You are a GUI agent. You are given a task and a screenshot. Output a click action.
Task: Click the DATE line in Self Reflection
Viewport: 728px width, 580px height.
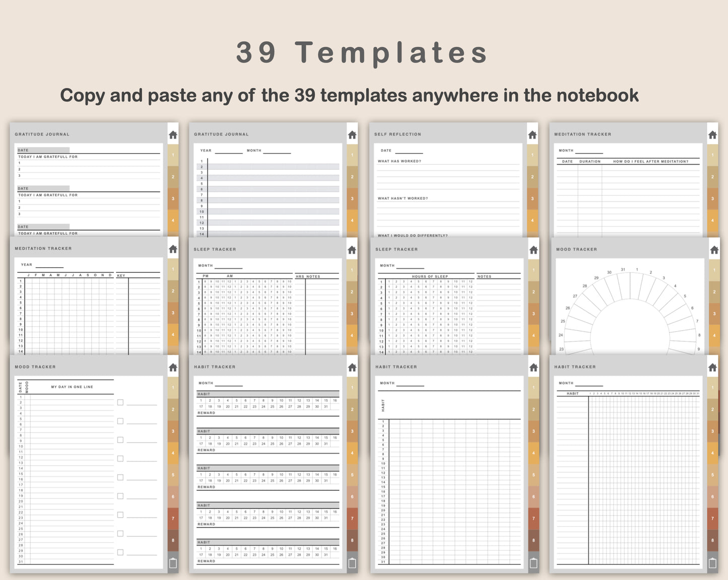pos(409,152)
